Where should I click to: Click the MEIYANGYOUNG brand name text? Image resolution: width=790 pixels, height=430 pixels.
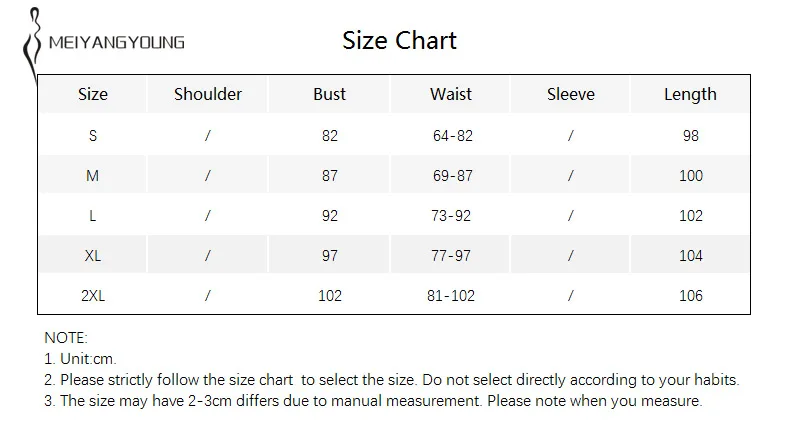pyautogui.click(x=116, y=42)
